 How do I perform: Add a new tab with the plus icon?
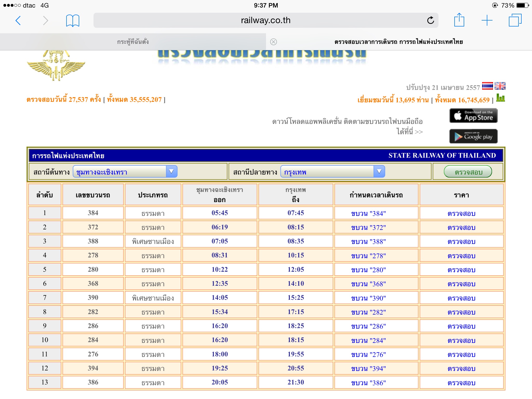[487, 21]
